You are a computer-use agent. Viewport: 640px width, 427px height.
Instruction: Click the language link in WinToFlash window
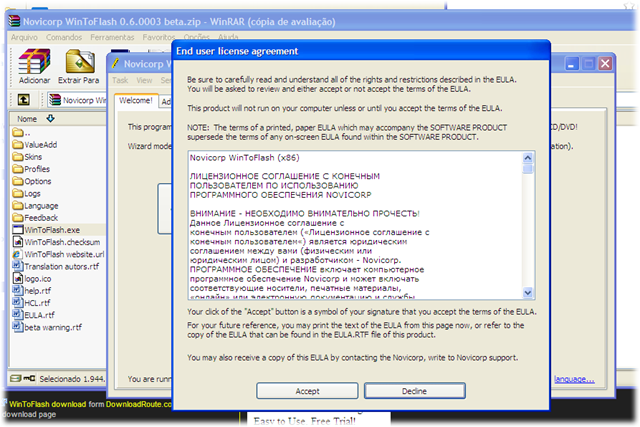tap(574, 379)
